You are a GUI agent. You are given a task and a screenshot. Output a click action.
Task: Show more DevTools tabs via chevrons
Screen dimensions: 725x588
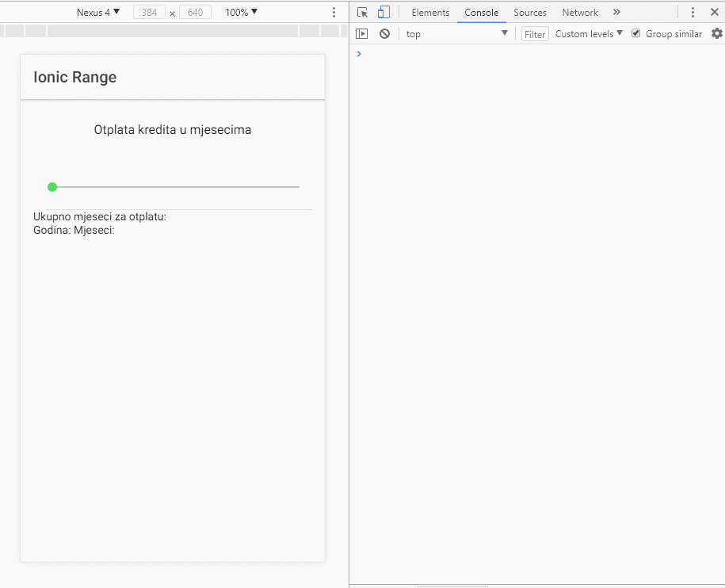click(616, 13)
